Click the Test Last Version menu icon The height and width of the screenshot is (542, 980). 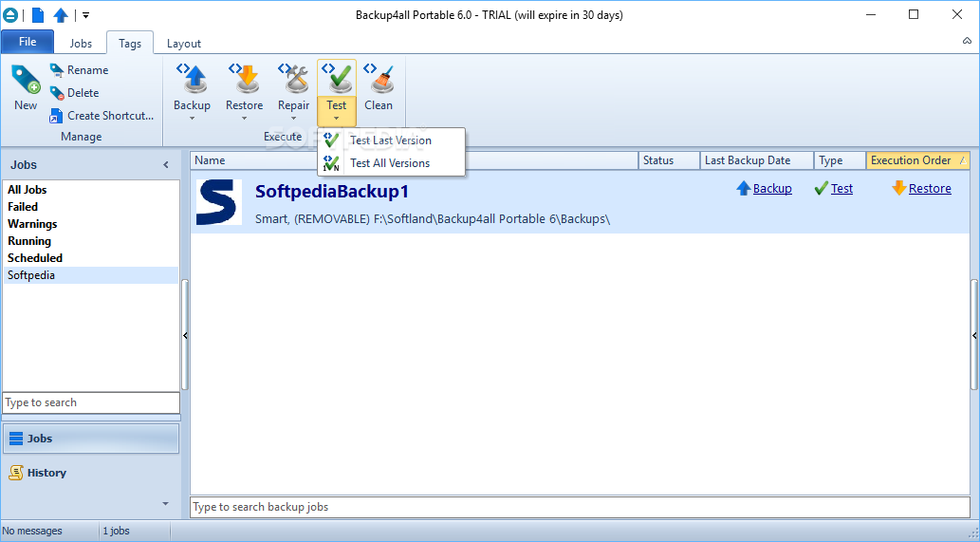coord(331,140)
